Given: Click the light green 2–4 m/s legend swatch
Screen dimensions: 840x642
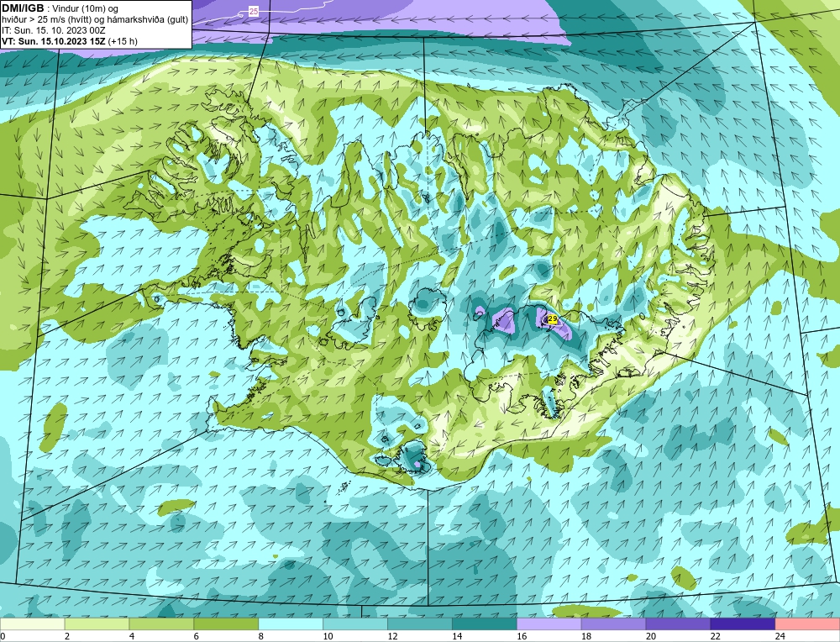Looking at the screenshot, I should point(97,624).
